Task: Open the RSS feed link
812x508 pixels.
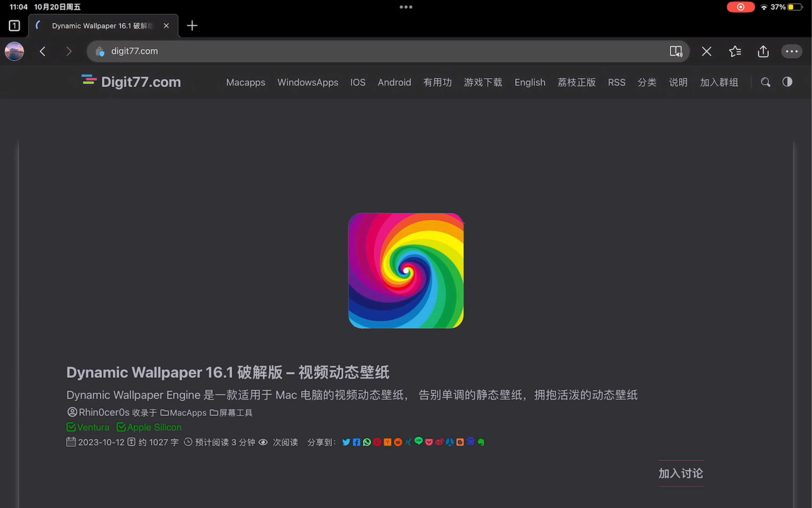Action: point(617,82)
